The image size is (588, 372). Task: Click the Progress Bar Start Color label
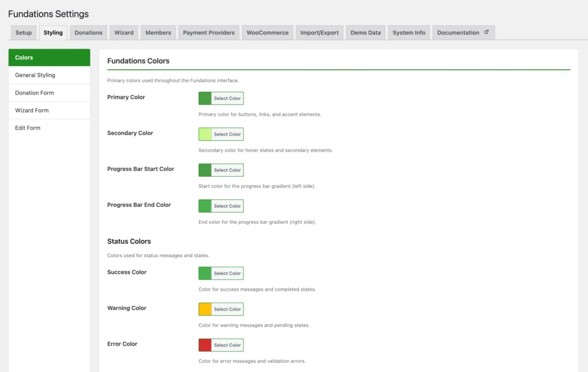(x=141, y=169)
